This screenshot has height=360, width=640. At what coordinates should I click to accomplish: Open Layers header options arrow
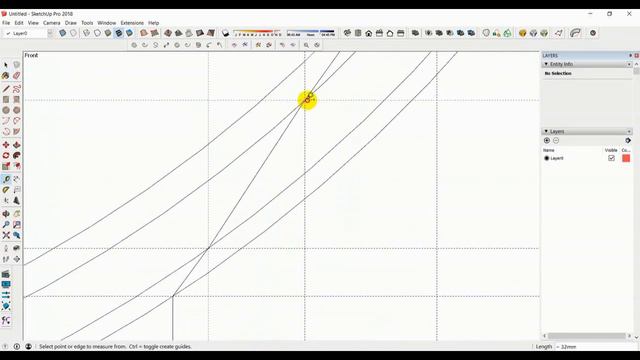click(629, 131)
